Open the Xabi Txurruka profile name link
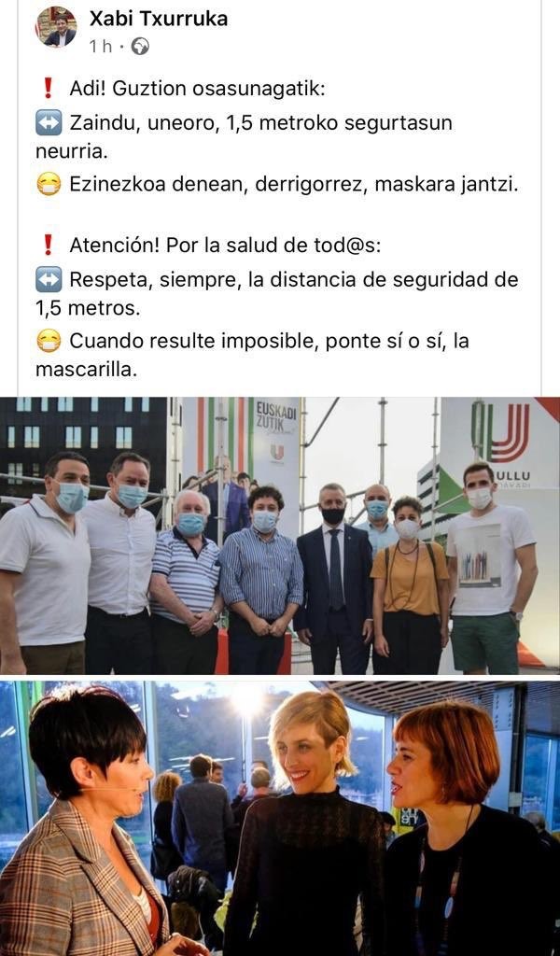 (159, 19)
